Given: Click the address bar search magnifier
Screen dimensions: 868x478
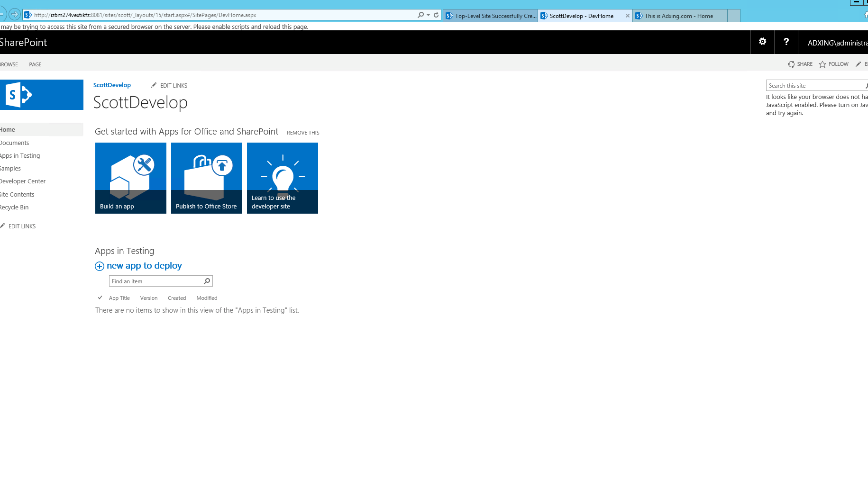Looking at the screenshot, I should [420, 15].
